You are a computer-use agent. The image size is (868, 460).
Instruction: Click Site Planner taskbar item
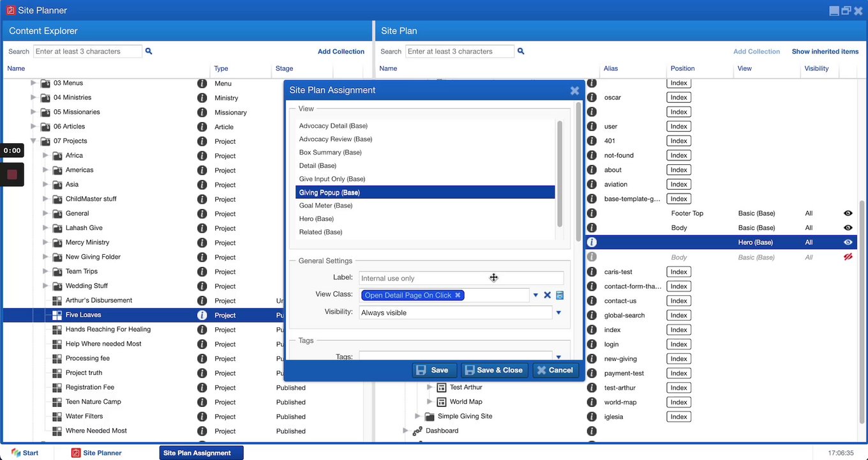point(96,453)
